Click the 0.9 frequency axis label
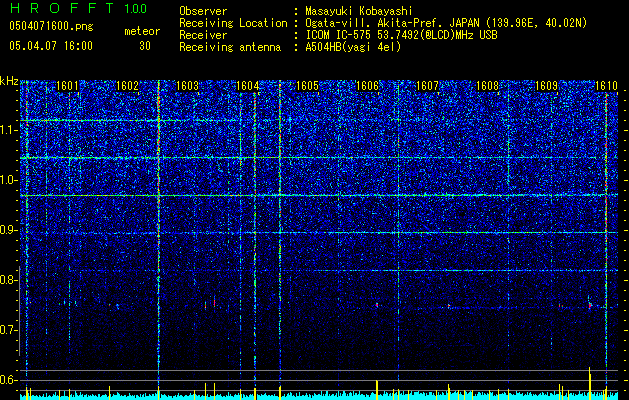The image size is (629, 400). (x=9, y=230)
